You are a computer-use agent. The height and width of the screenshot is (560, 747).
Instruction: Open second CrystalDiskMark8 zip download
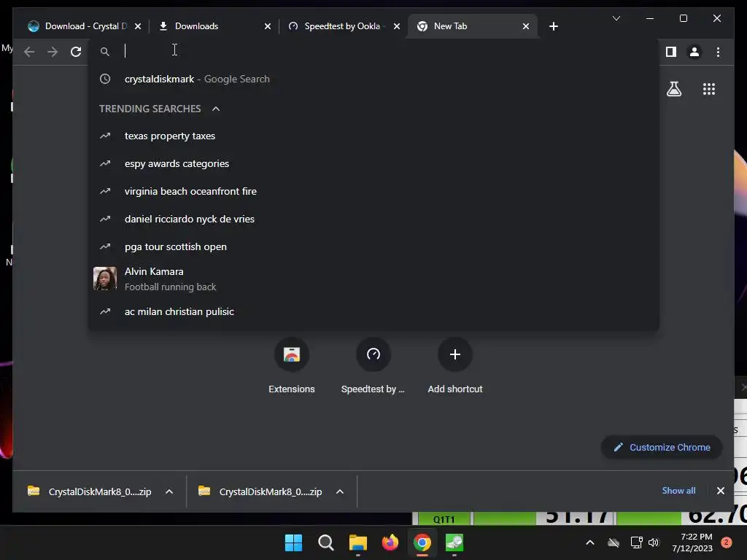point(260,491)
